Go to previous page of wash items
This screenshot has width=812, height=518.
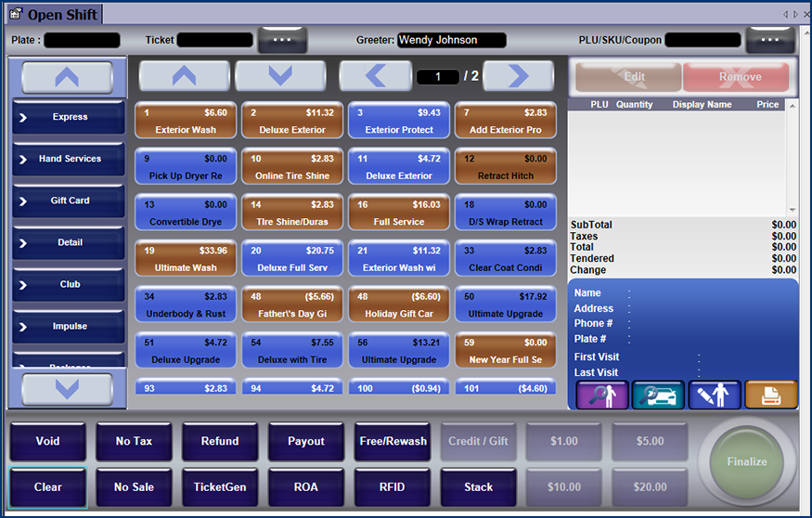[375, 76]
